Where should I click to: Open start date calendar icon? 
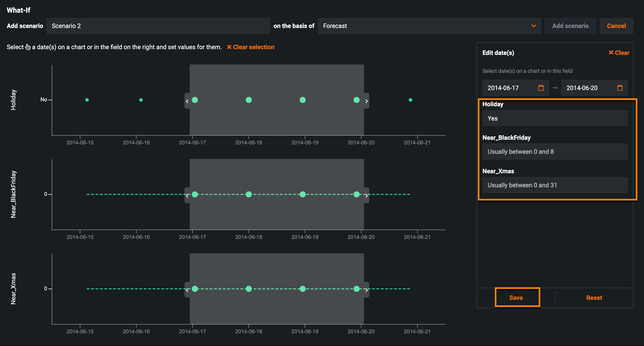point(541,88)
